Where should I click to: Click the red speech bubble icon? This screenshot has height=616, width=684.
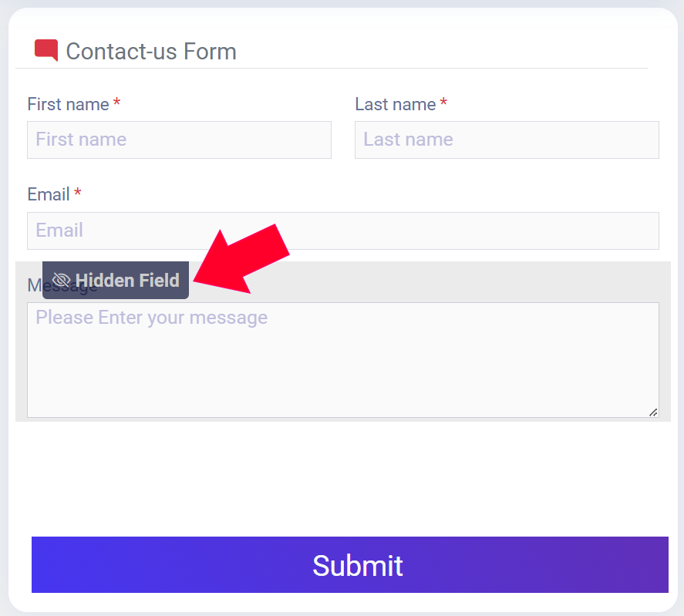point(46,50)
